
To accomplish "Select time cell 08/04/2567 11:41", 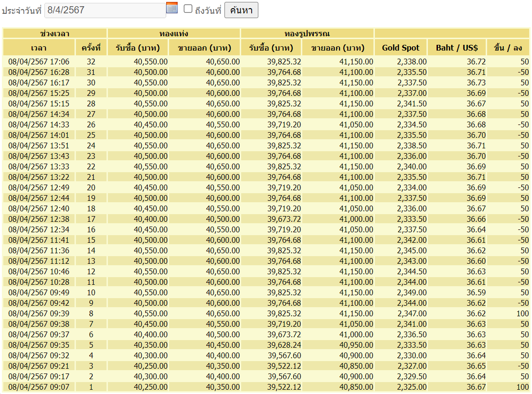I will (x=39, y=240).
